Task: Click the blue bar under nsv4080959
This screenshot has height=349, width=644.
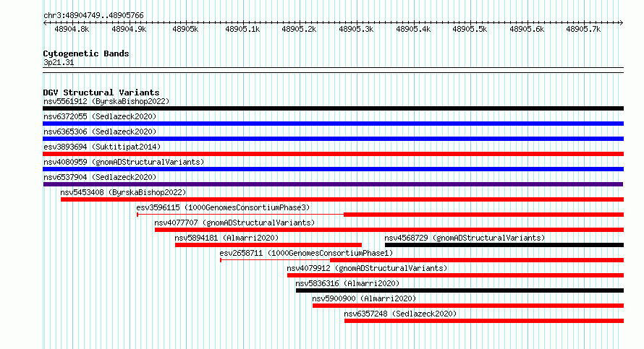Action: coord(333,169)
